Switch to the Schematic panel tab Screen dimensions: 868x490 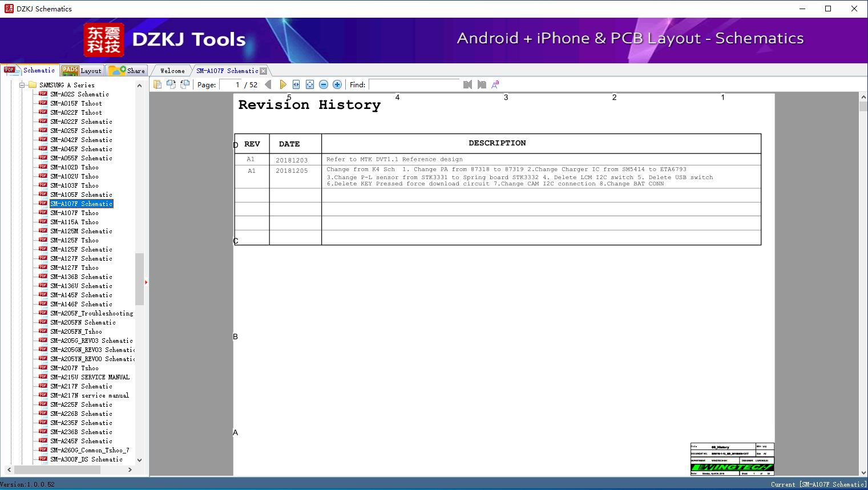pos(29,70)
